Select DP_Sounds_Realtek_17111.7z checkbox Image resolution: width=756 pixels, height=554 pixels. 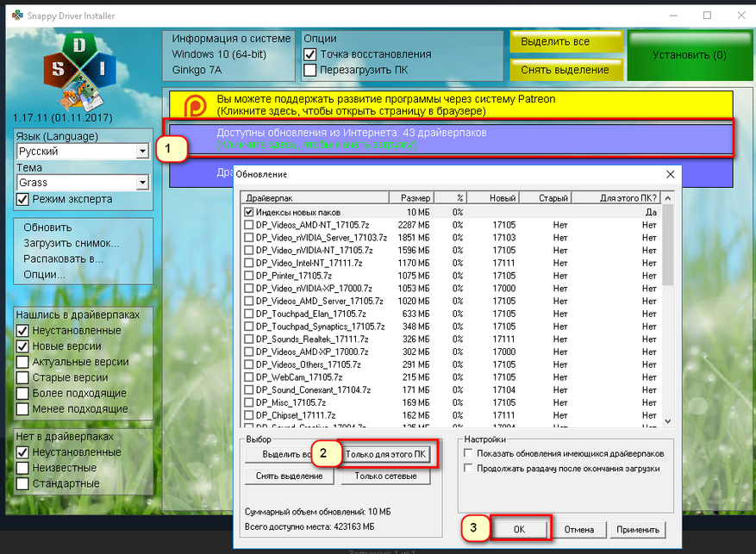click(249, 339)
